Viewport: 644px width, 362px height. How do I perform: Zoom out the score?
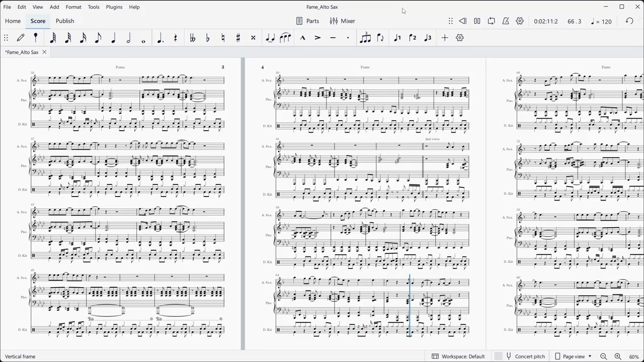tap(604, 356)
